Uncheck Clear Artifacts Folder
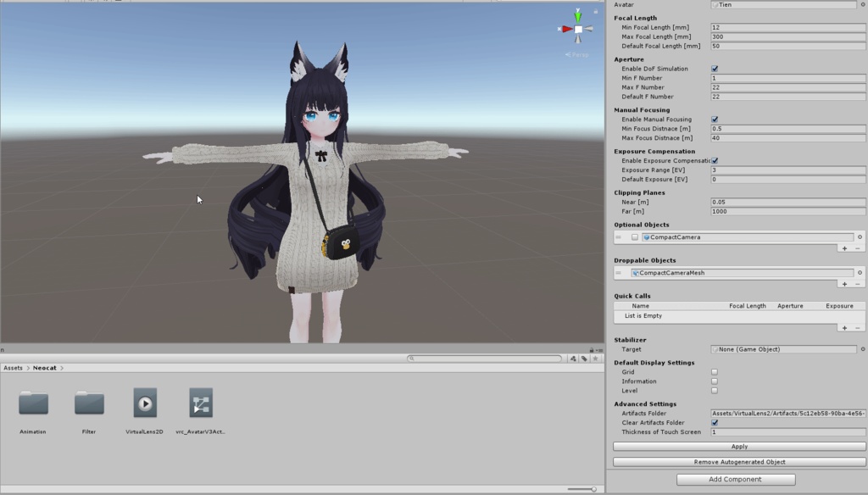868x495 pixels. 715,422
